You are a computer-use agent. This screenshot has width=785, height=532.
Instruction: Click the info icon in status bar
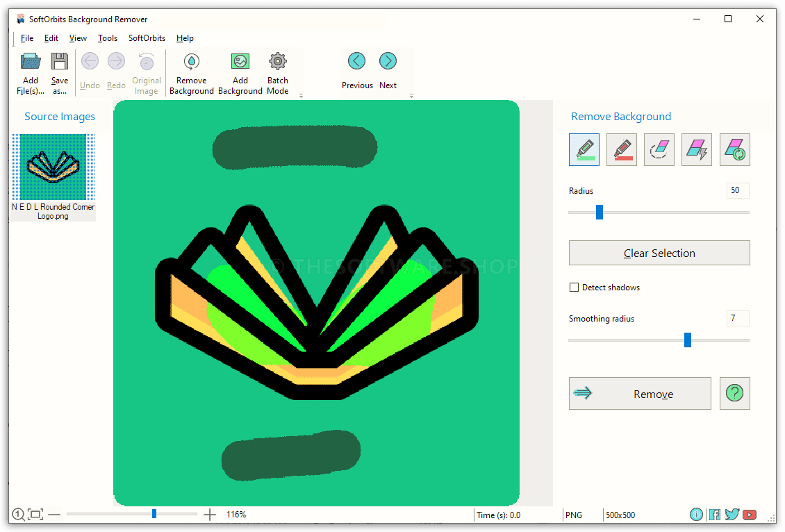pyautogui.click(x=696, y=515)
